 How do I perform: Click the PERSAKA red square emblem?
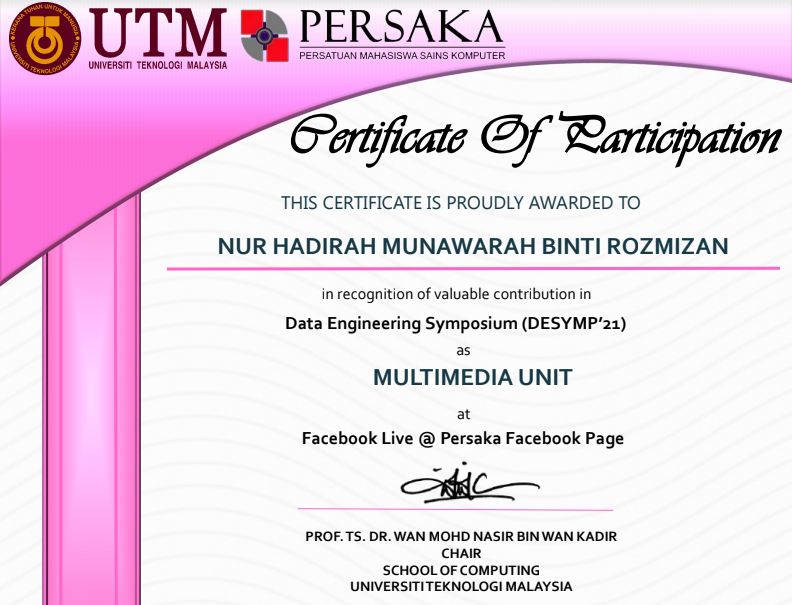(264, 36)
